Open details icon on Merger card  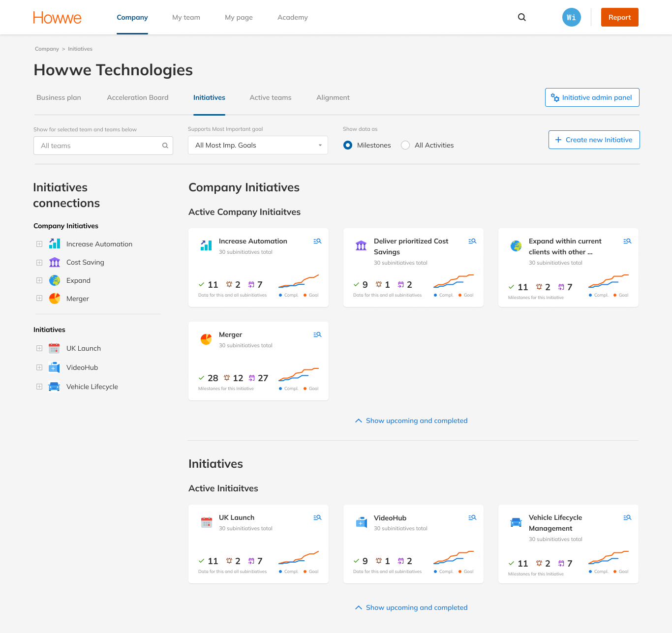click(x=317, y=334)
